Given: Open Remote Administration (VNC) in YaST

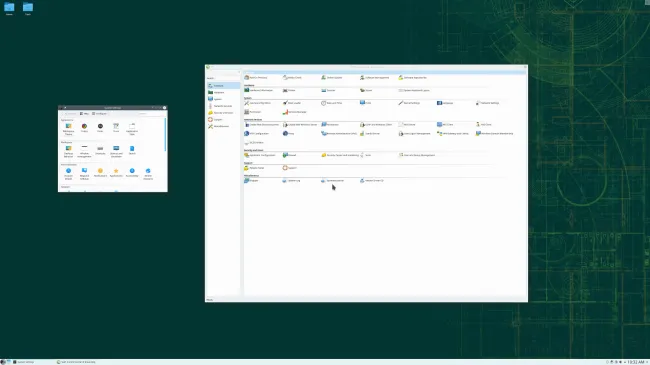Looking at the screenshot, I should [x=339, y=134].
